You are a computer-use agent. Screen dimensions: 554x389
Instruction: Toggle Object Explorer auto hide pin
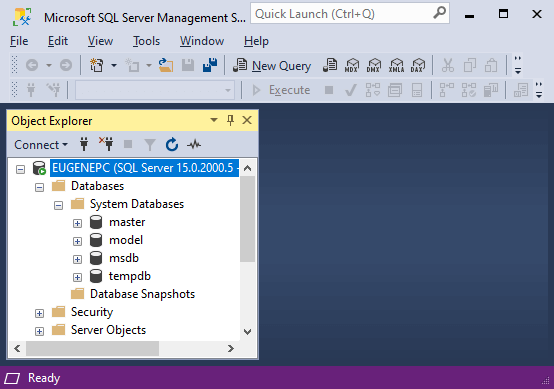coord(230,120)
